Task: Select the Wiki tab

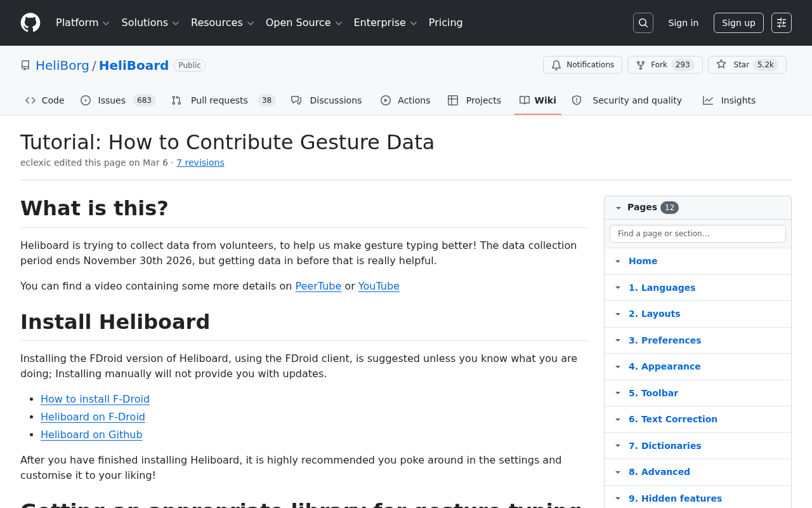Action: click(x=538, y=100)
